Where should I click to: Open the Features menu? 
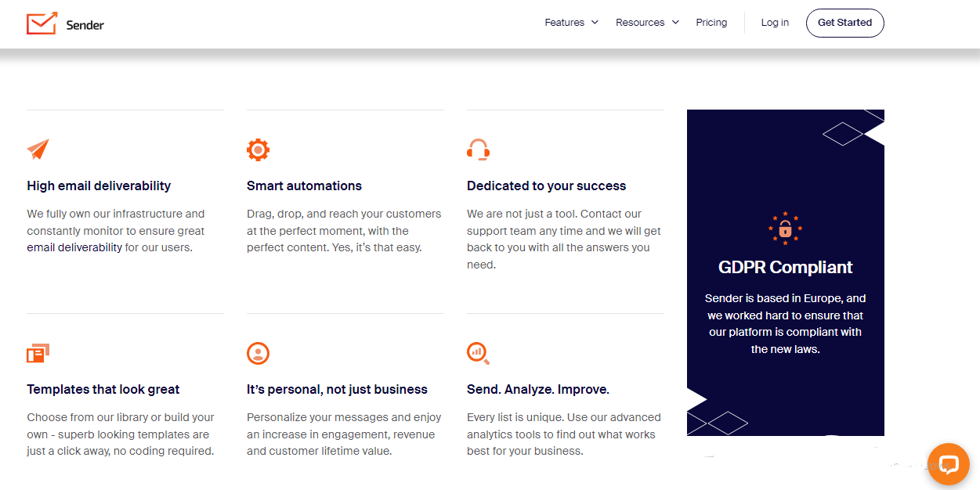pyautogui.click(x=564, y=23)
